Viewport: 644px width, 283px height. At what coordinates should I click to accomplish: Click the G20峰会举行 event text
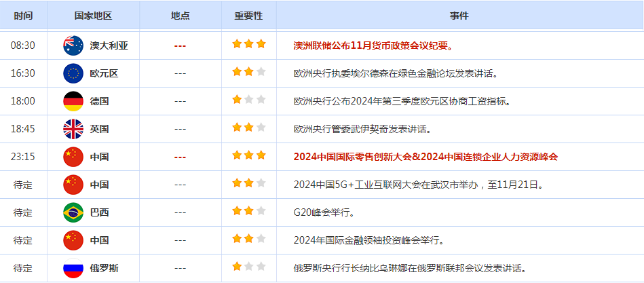tap(324, 213)
